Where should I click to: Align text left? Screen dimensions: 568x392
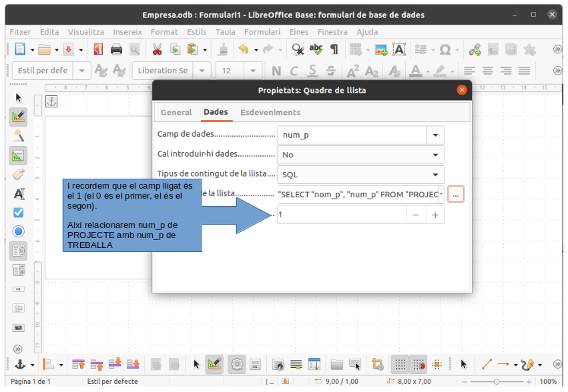pos(469,71)
